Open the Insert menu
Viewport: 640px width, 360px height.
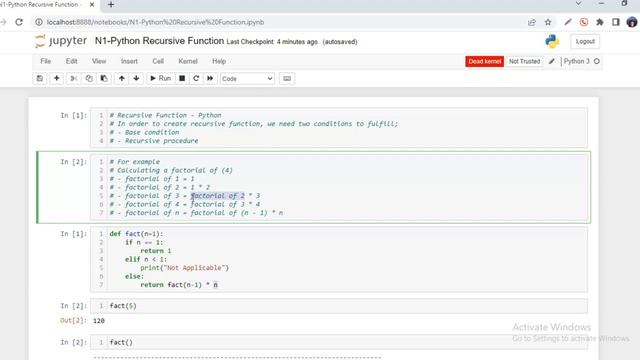[x=129, y=61]
